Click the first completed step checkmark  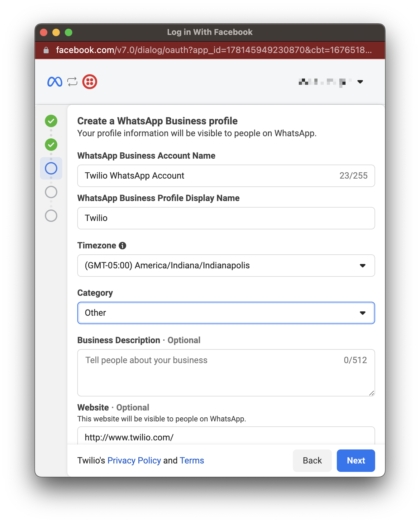(x=51, y=121)
